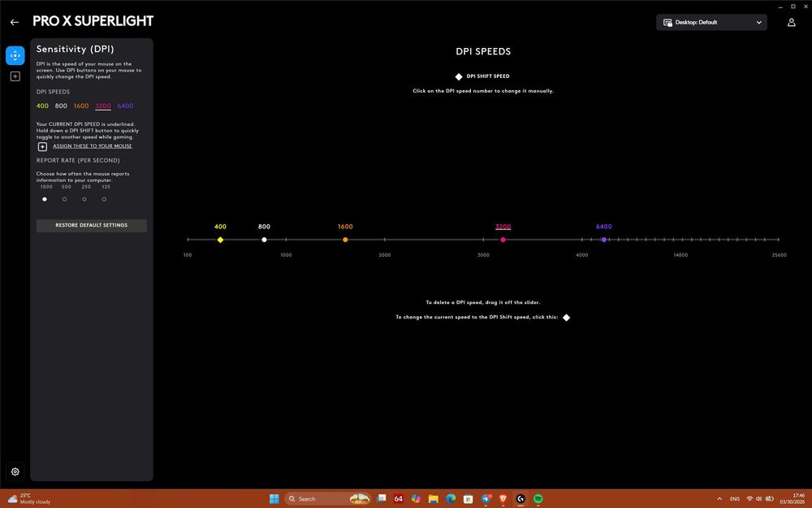Open Copilot from the taskbar
Image resolution: width=812 pixels, height=508 pixels.
(416, 499)
